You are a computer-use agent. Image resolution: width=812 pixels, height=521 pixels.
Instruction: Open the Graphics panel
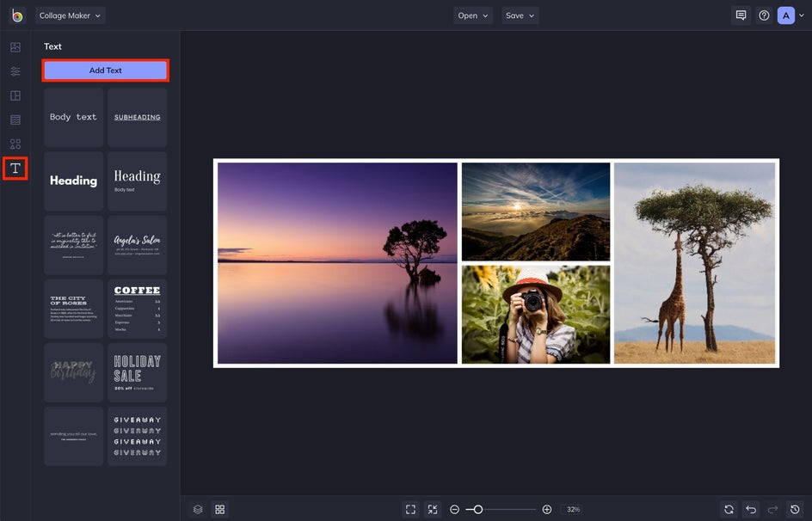15,144
